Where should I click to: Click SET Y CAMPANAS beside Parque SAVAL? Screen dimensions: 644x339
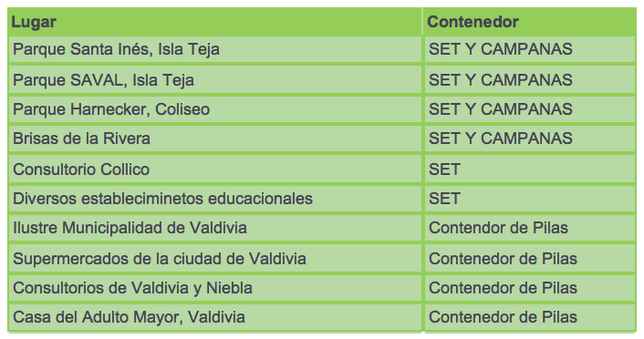529,79
